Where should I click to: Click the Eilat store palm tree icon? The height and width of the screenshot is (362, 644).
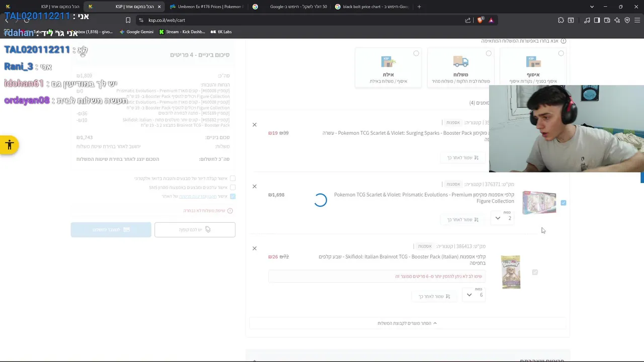tap(388, 62)
